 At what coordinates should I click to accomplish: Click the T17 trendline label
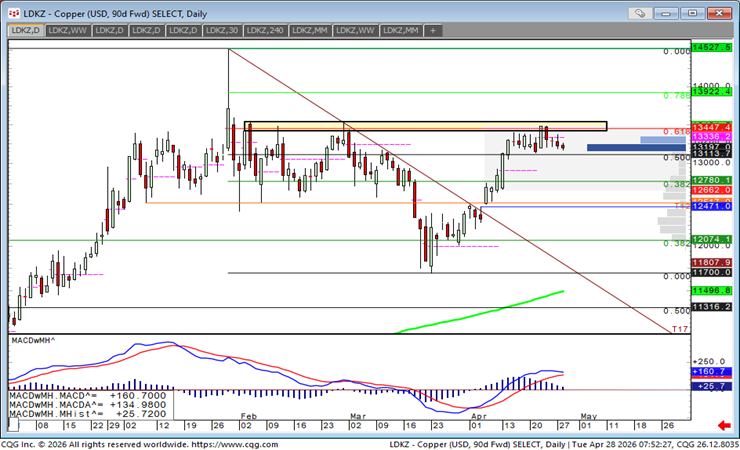[677, 328]
